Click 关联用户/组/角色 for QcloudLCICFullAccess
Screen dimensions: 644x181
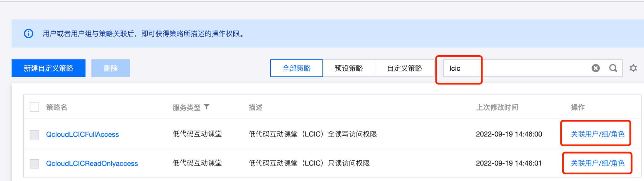pyautogui.click(x=597, y=134)
